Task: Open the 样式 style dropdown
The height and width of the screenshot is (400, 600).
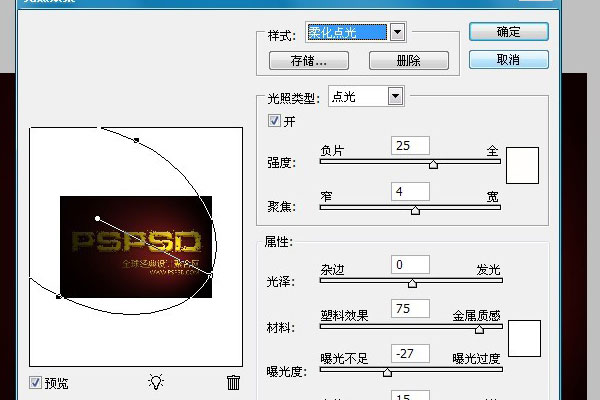Action: (397, 32)
